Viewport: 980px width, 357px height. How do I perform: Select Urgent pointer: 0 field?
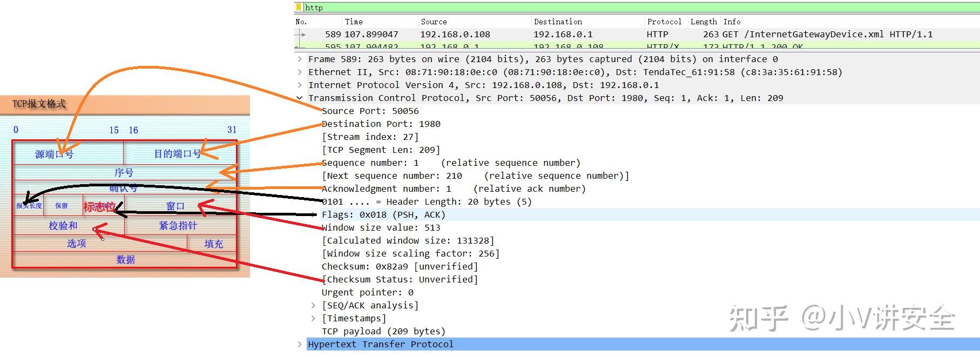(x=368, y=292)
